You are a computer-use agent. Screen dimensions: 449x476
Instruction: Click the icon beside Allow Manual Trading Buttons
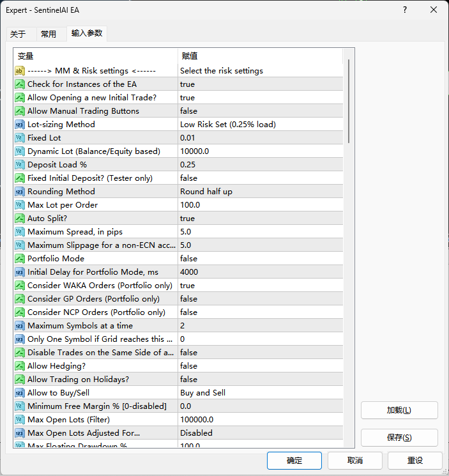(20, 111)
